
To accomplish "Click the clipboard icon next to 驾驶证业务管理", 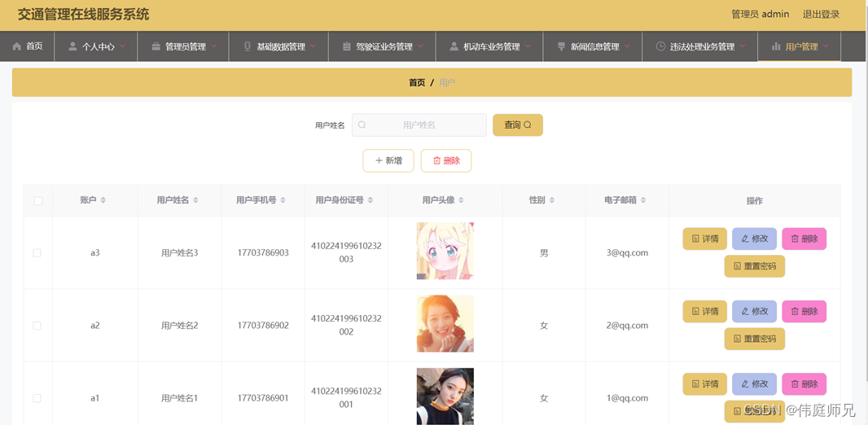I will (347, 46).
